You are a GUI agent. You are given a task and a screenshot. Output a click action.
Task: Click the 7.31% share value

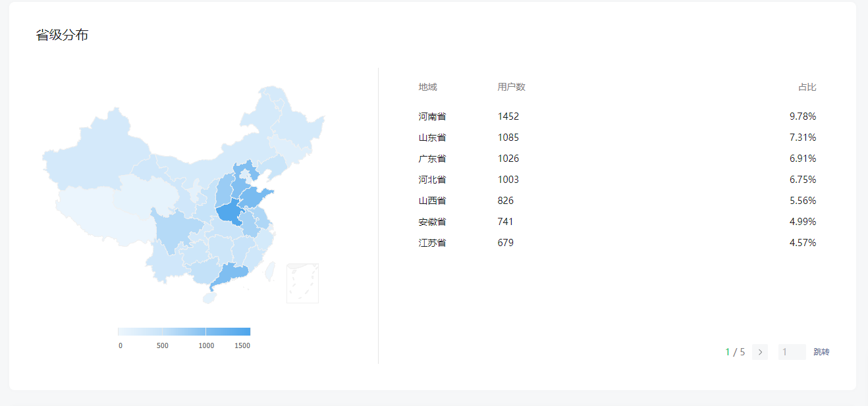tap(803, 138)
